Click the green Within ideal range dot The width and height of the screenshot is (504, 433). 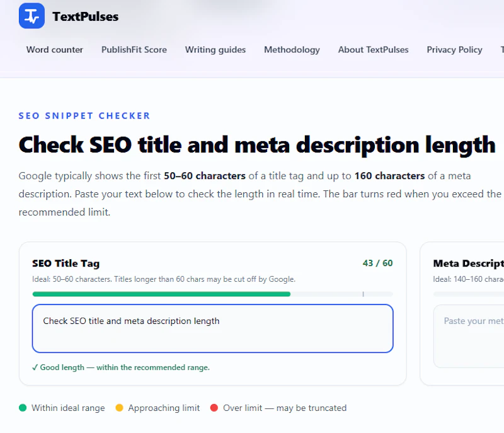point(23,408)
